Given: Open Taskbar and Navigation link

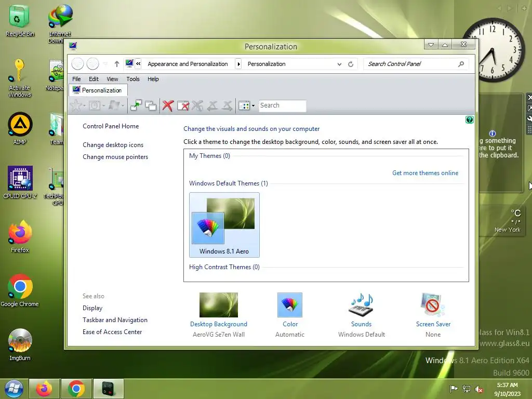Looking at the screenshot, I should 115,320.
